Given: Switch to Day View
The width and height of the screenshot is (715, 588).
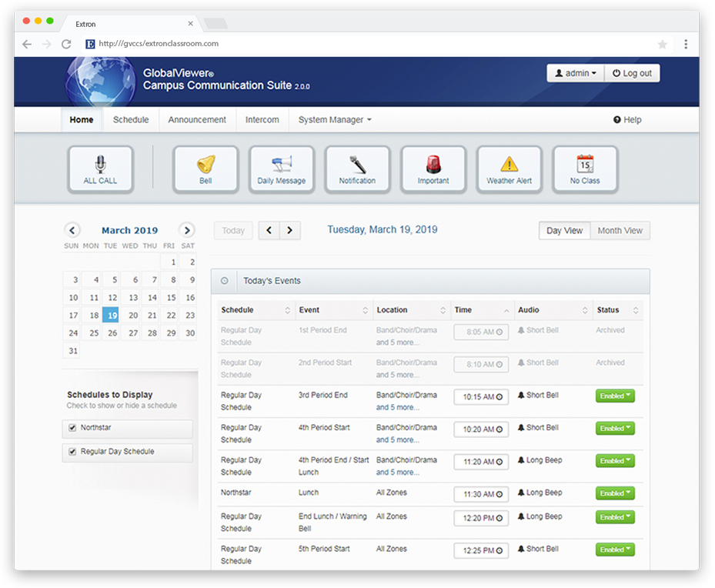Looking at the screenshot, I should 564,231.
